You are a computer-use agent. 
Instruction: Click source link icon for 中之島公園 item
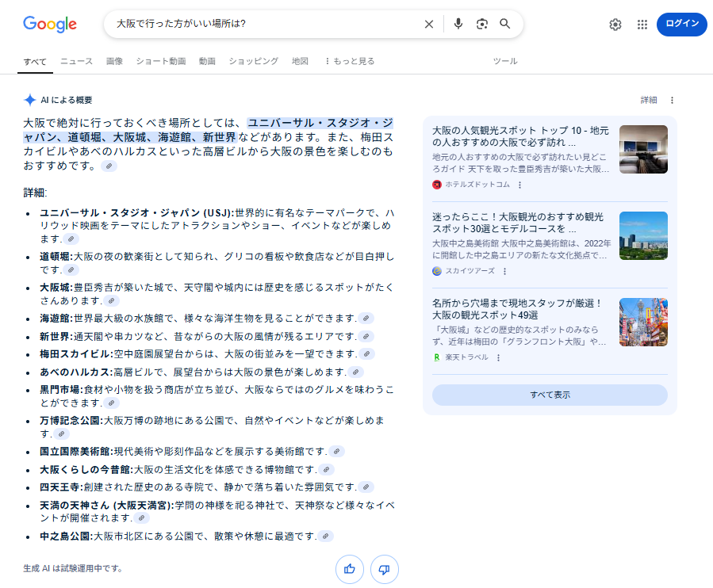click(326, 536)
